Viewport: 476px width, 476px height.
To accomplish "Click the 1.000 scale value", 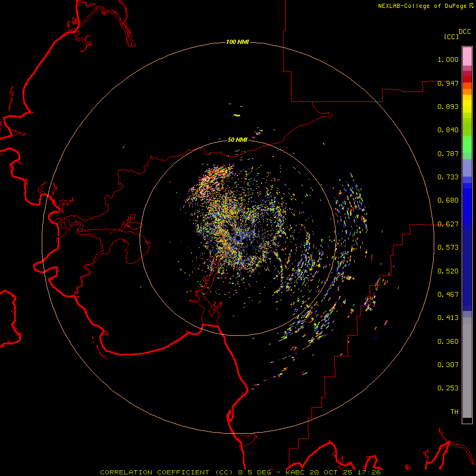I will (x=448, y=59).
